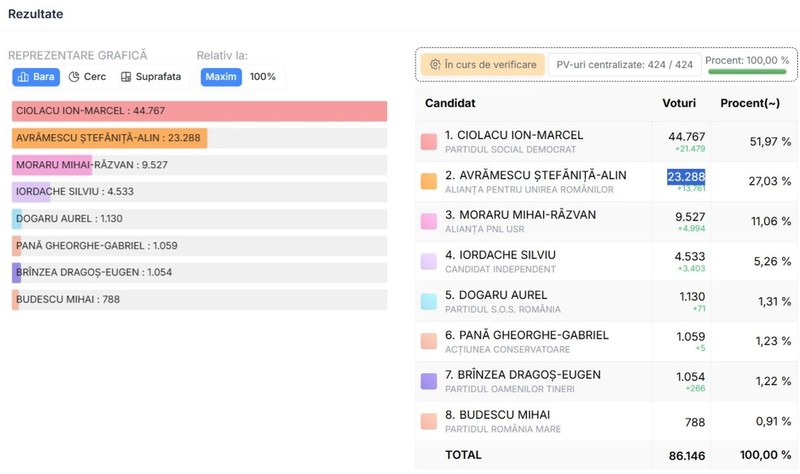800x474 pixels.
Task: Click the BUDESCU MIHAI chart bar
Action: (x=15, y=300)
